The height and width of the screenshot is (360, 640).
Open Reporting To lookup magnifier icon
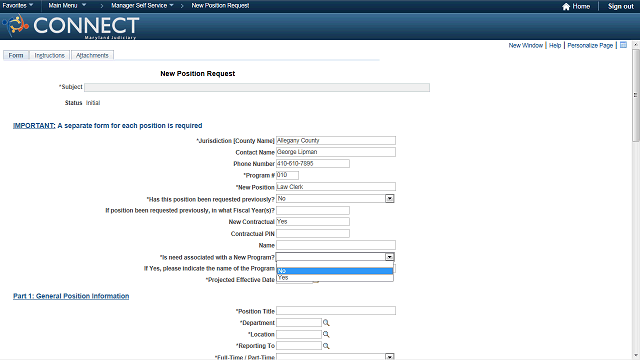[x=326, y=346]
